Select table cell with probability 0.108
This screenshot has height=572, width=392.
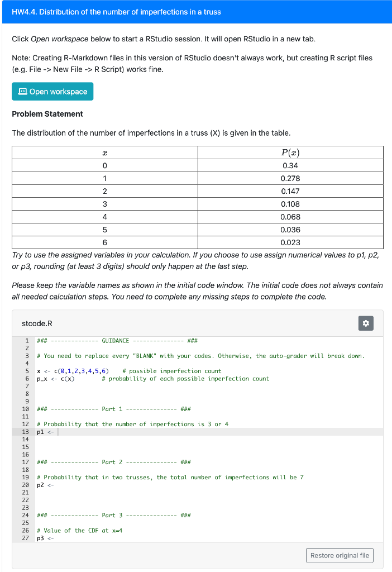pyautogui.click(x=290, y=204)
